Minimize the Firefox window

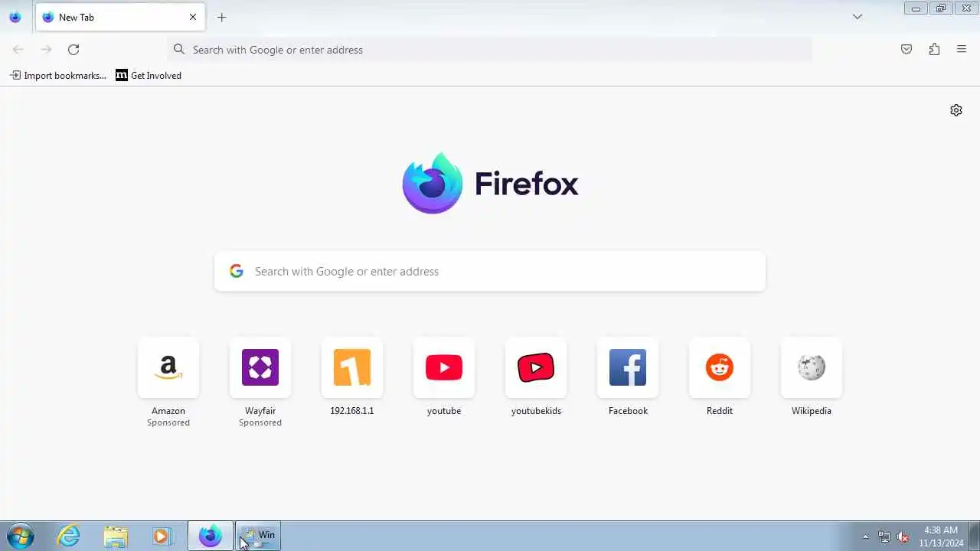tap(916, 8)
